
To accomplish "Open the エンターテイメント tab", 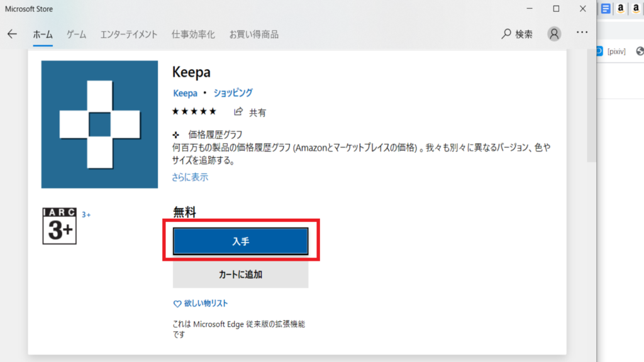I will tap(128, 35).
